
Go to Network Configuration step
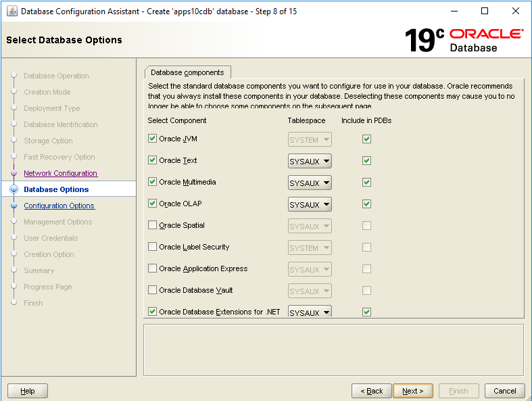coord(60,173)
